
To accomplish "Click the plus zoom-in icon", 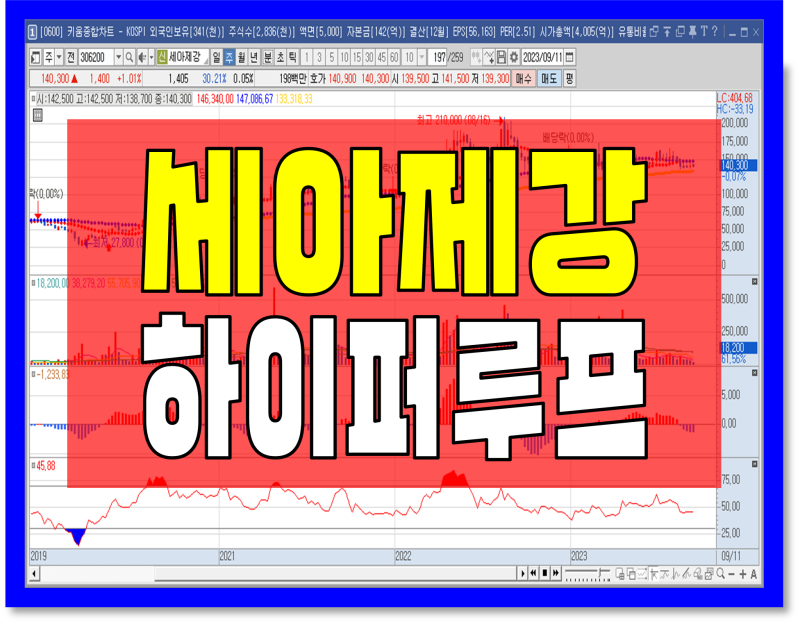I will coord(743,575).
